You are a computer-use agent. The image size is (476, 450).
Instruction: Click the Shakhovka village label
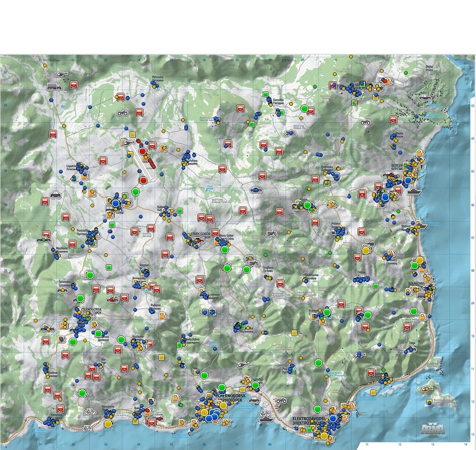coord(312,276)
